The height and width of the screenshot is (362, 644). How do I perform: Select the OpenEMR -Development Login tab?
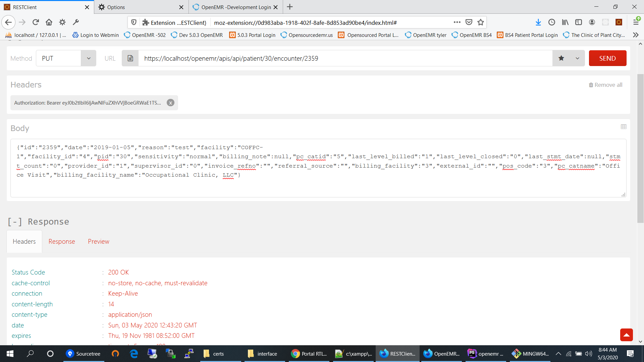235,7
